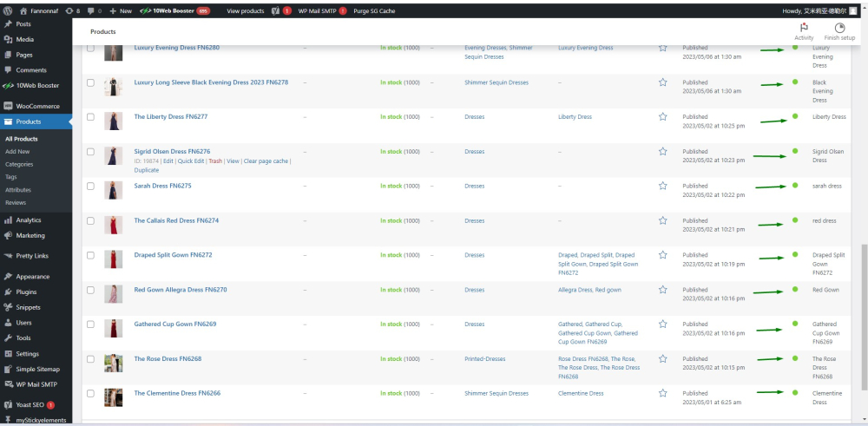Click the green SEO dot for red dress
This screenshot has width=868, height=426.
pos(794,220)
